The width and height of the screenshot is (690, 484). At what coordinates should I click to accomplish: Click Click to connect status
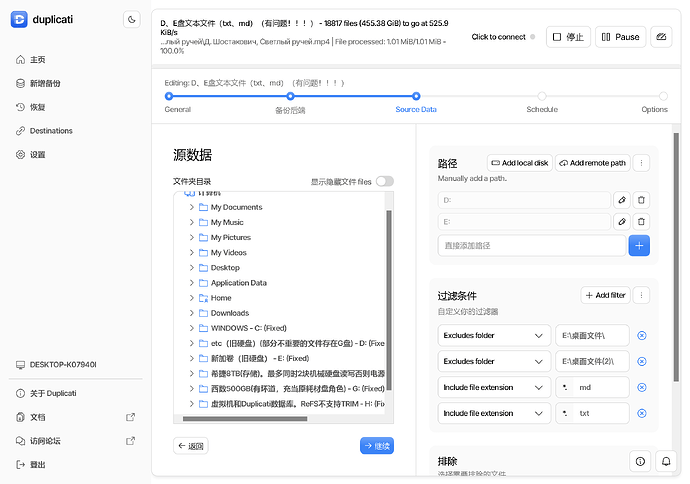coord(503,37)
